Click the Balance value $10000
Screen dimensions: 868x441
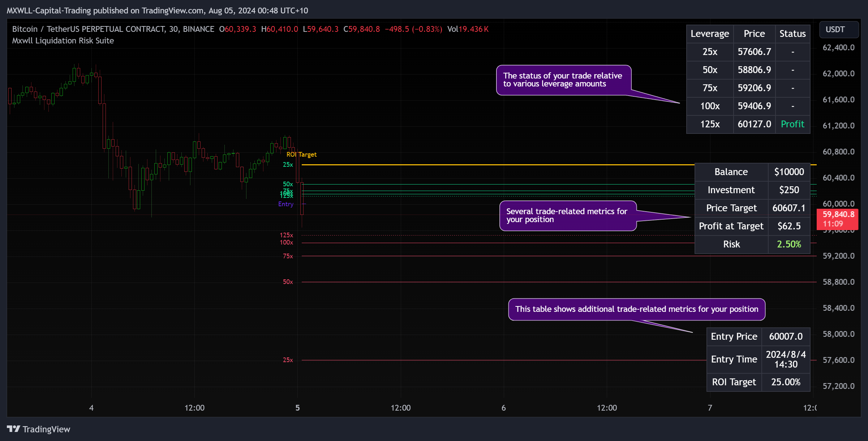[789, 172]
